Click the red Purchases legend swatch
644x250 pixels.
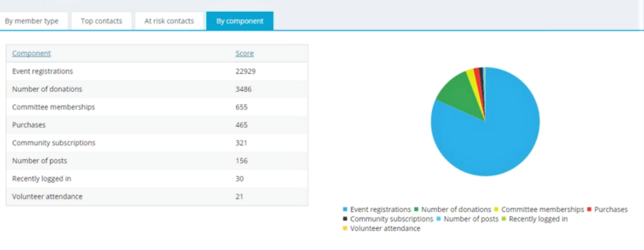click(589, 209)
